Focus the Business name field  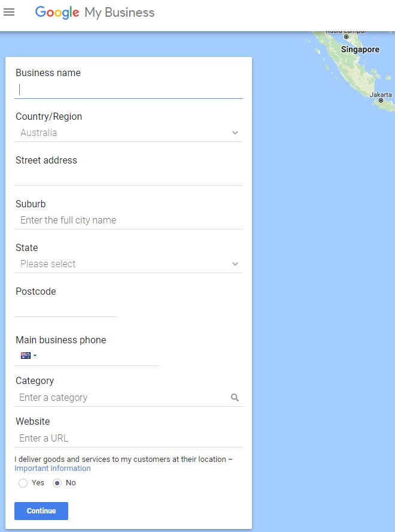129,90
